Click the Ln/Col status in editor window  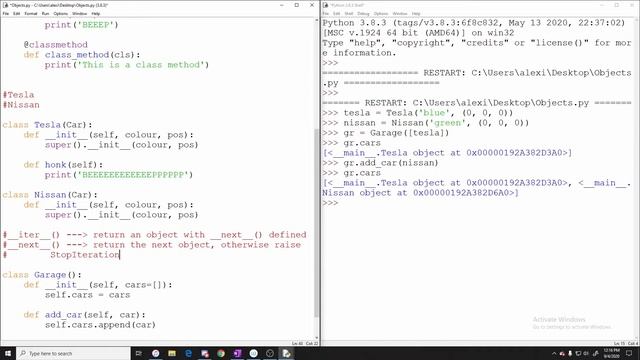305,343
